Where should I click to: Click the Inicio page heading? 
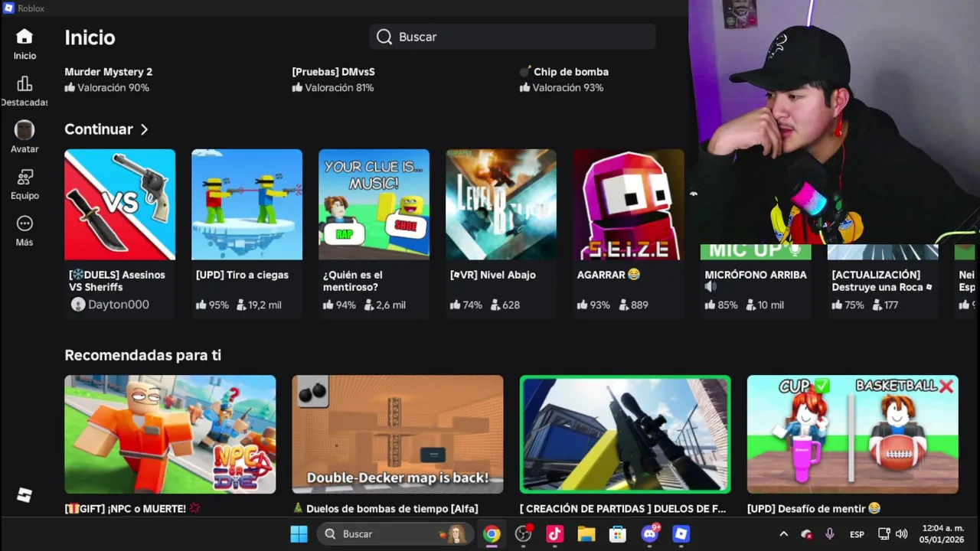click(x=90, y=37)
